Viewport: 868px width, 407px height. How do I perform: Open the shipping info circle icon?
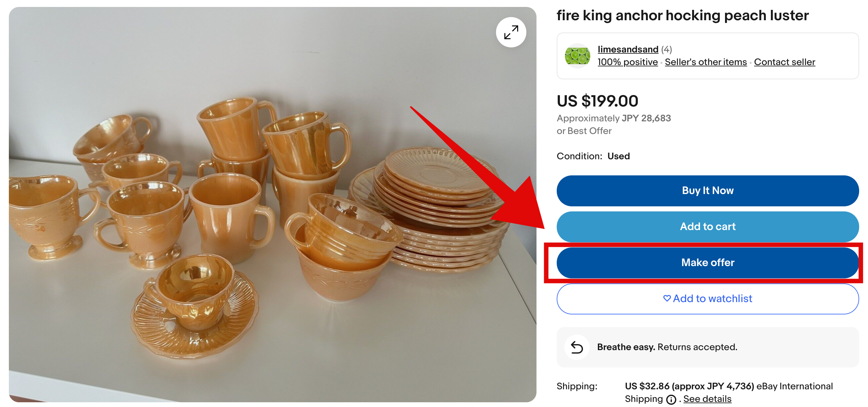671,400
